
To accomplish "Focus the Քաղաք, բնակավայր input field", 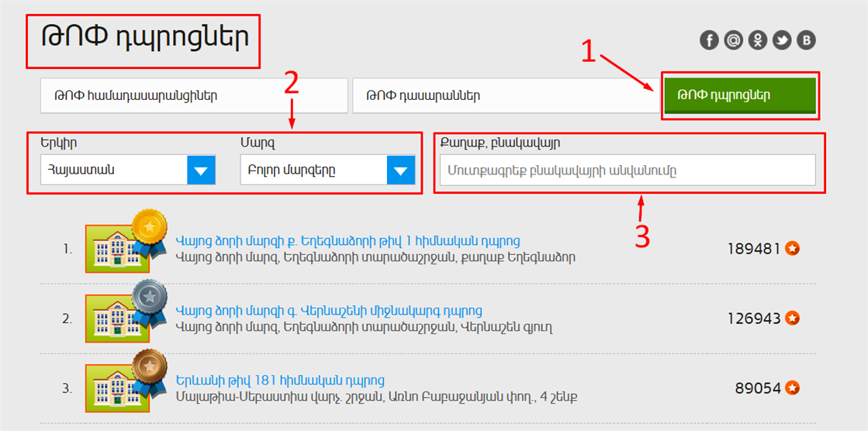I will tap(628, 170).
